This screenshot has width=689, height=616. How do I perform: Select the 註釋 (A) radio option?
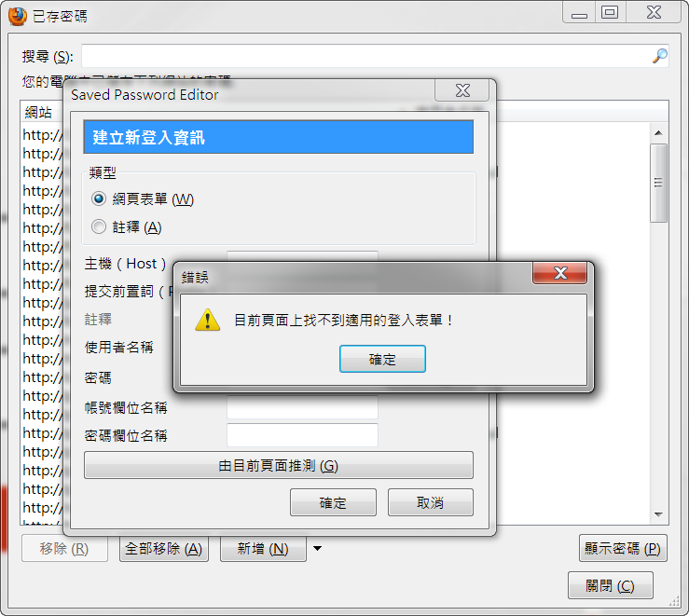(x=99, y=227)
